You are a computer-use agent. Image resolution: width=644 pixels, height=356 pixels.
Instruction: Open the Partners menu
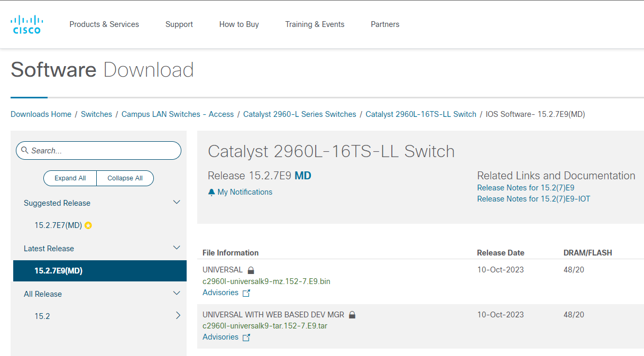pyautogui.click(x=385, y=24)
